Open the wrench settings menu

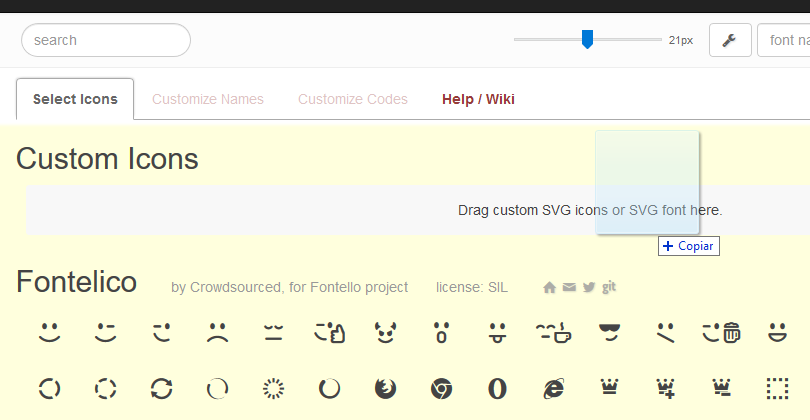[x=730, y=40]
